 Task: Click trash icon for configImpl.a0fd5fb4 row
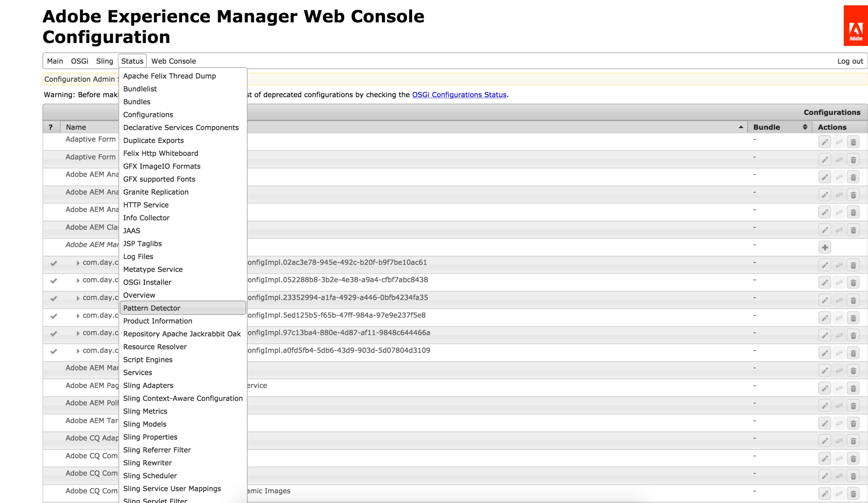click(x=853, y=353)
